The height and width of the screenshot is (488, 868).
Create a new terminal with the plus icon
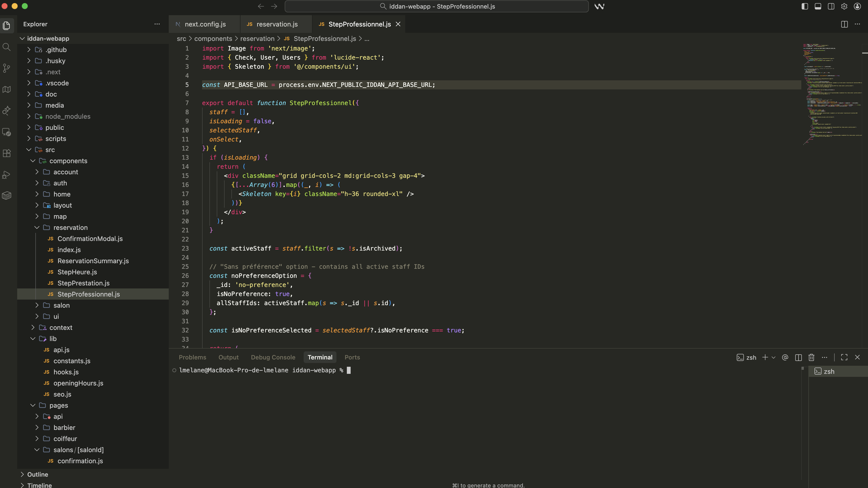(x=765, y=357)
